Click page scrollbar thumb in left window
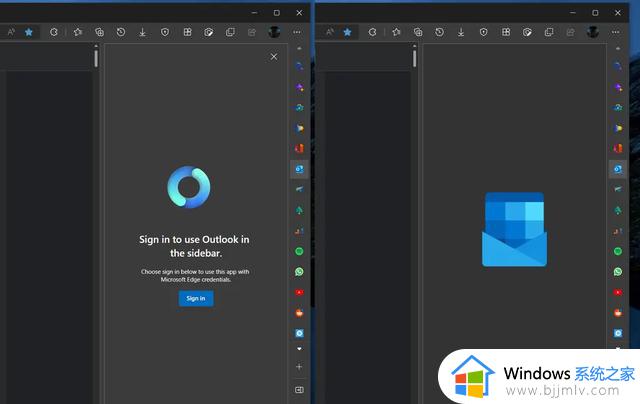The width and height of the screenshot is (640, 404). coord(96,58)
